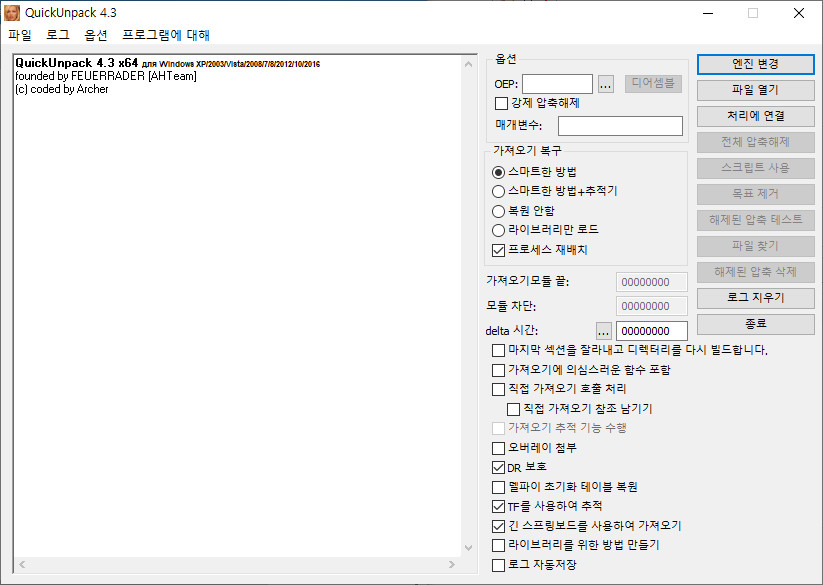Viewport: 823px width, 585px height.
Task: Check 라이브러리를 위한 방법 만들기 checkbox
Action: pyautogui.click(x=498, y=545)
